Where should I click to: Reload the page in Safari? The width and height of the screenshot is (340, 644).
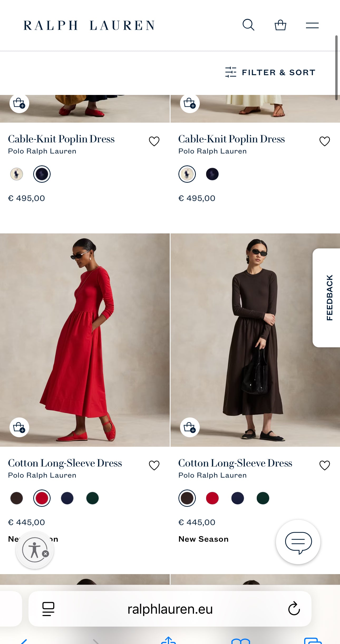coord(294,609)
